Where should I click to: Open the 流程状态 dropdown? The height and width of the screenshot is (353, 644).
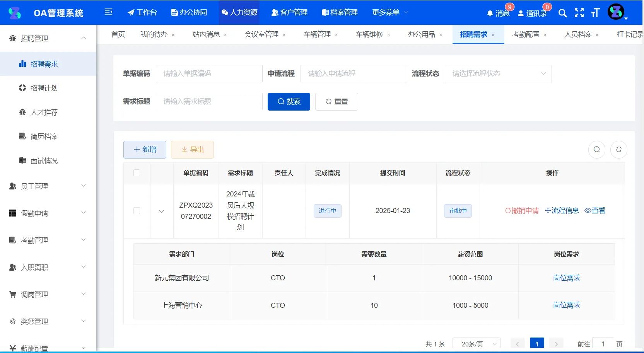point(498,73)
